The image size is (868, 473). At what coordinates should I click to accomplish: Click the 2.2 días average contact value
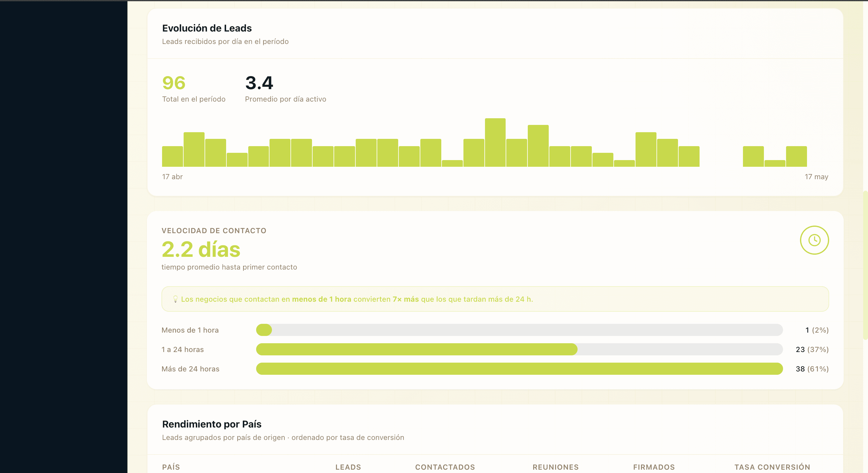tap(201, 250)
